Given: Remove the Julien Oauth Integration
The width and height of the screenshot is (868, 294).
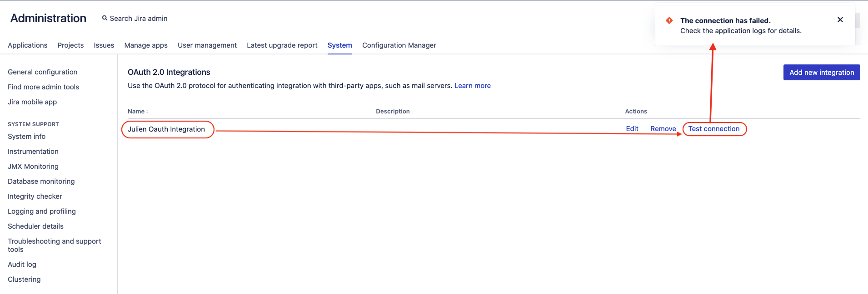Looking at the screenshot, I should (x=663, y=129).
